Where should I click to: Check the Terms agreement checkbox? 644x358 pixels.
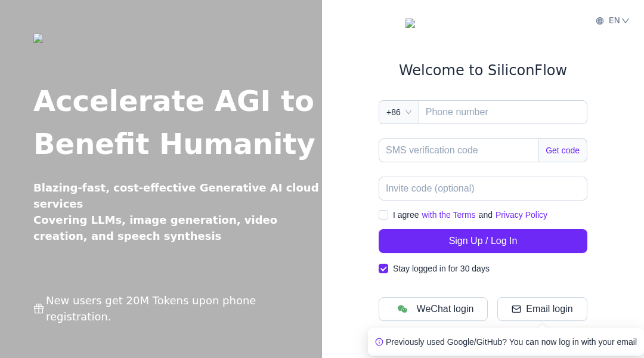coord(383,215)
